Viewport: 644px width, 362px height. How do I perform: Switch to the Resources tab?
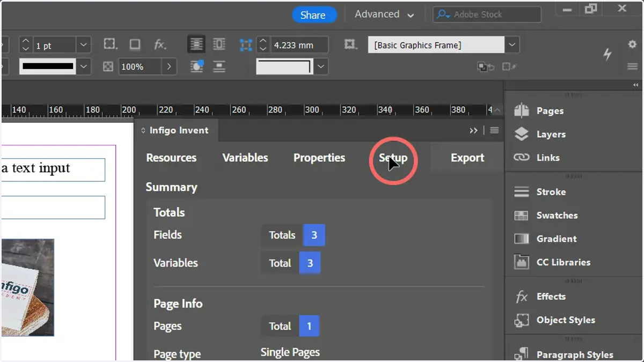tap(171, 158)
